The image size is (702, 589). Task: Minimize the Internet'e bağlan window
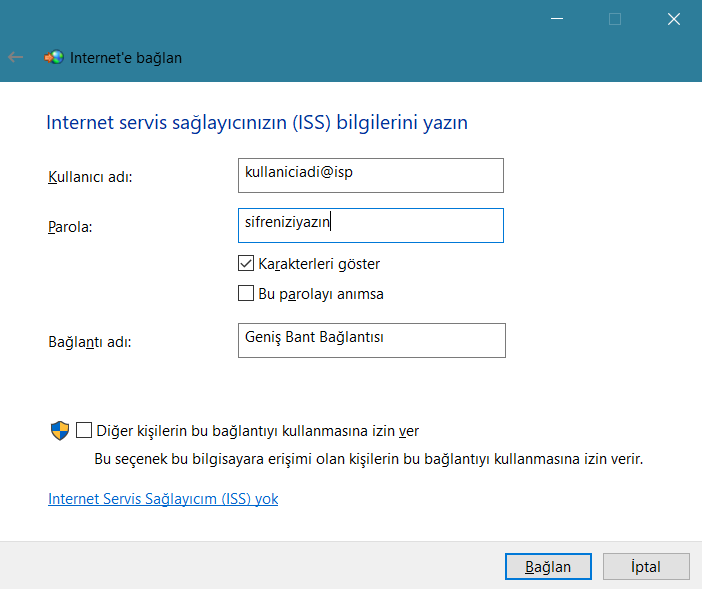pos(557,19)
